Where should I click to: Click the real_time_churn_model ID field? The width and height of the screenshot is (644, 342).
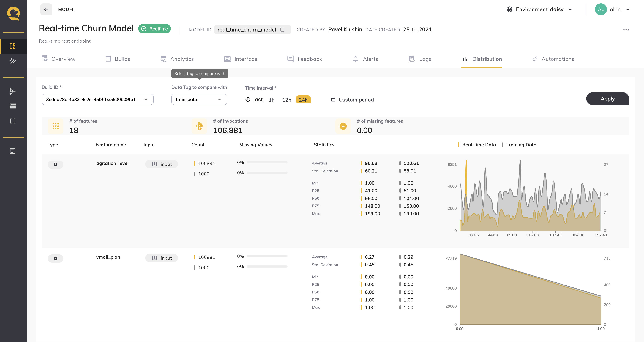click(252, 29)
